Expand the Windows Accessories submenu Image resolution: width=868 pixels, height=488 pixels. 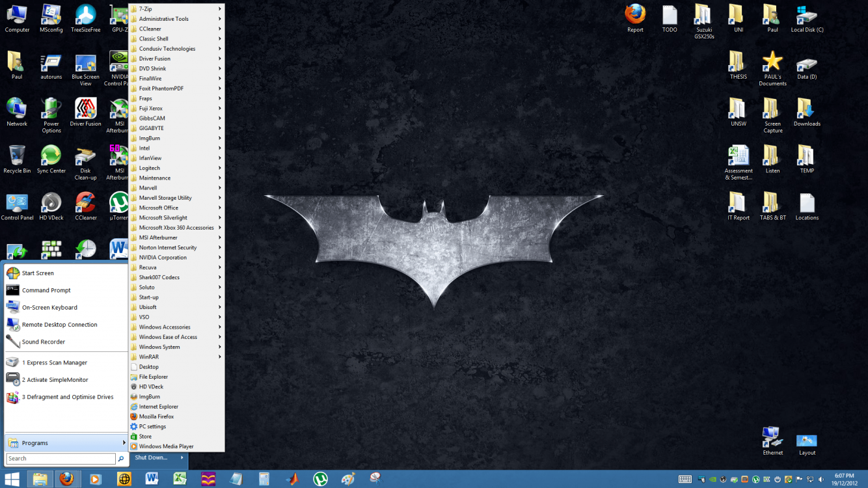[x=177, y=327]
